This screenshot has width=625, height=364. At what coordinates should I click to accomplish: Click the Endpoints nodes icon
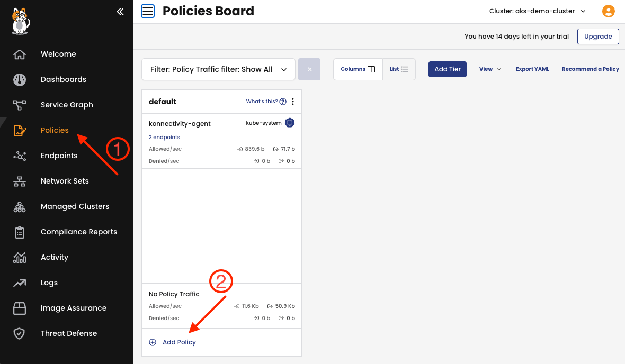point(20,156)
